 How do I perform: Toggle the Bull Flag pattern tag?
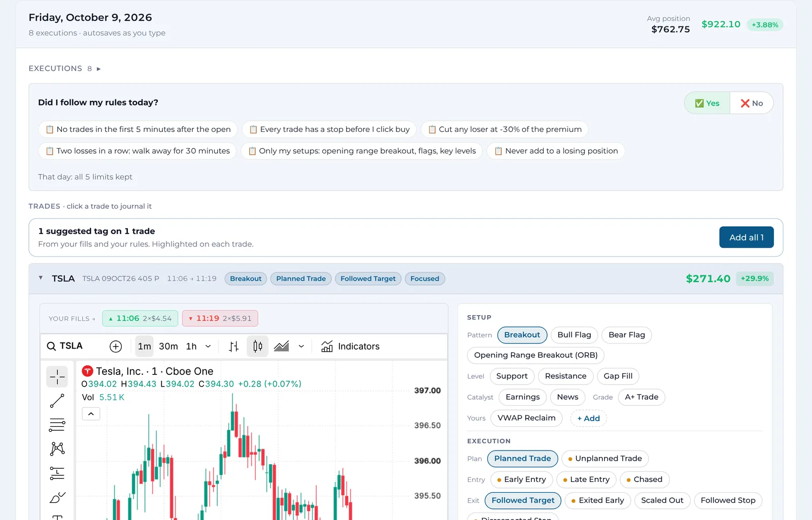click(x=574, y=335)
